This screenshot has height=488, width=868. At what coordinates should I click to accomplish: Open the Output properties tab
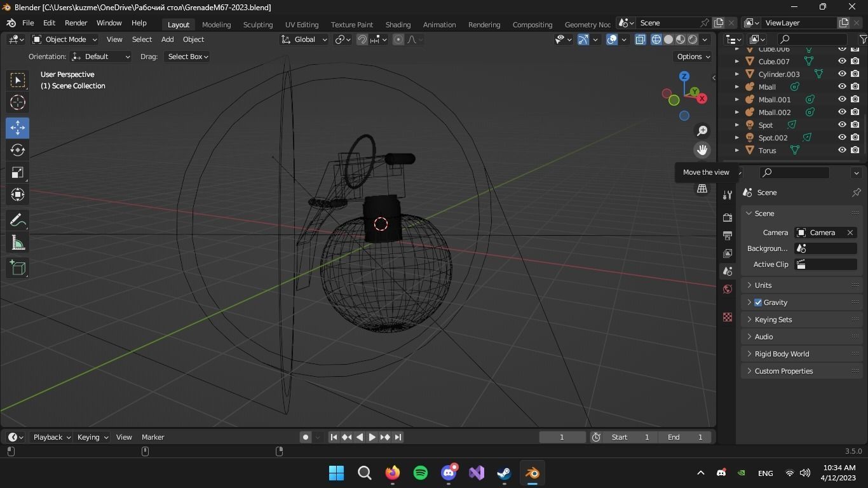click(728, 235)
